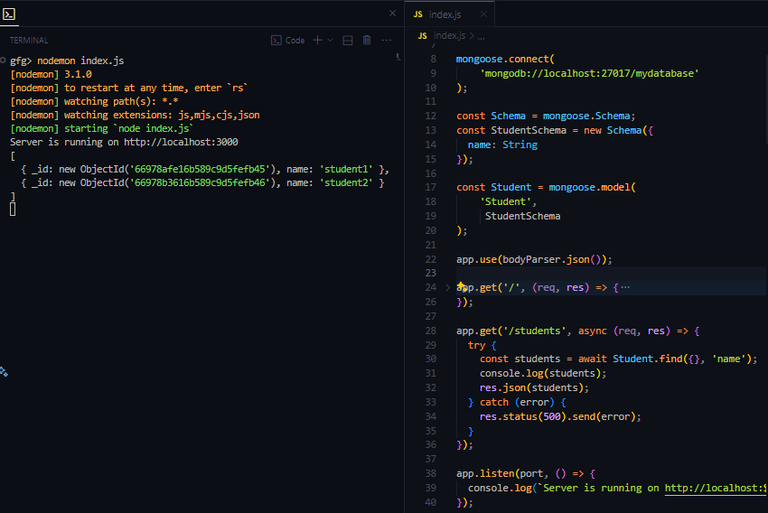Follow the localhost link in the console.log line
Screen dimensions: 768x513
[715, 488]
